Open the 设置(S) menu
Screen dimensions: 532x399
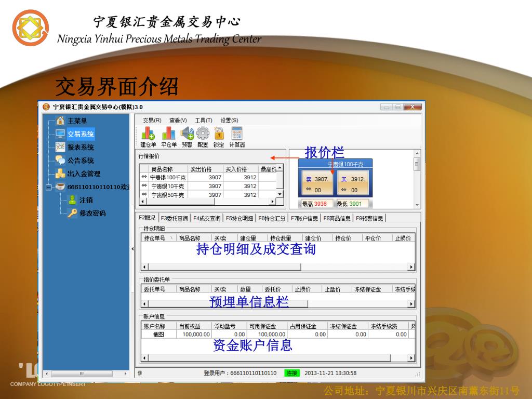point(229,121)
